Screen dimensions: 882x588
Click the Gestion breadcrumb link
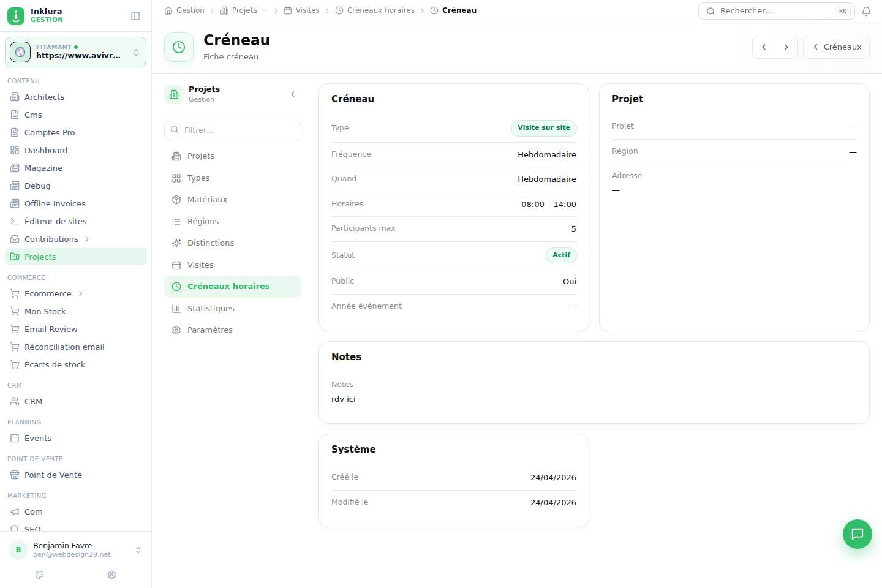(184, 10)
